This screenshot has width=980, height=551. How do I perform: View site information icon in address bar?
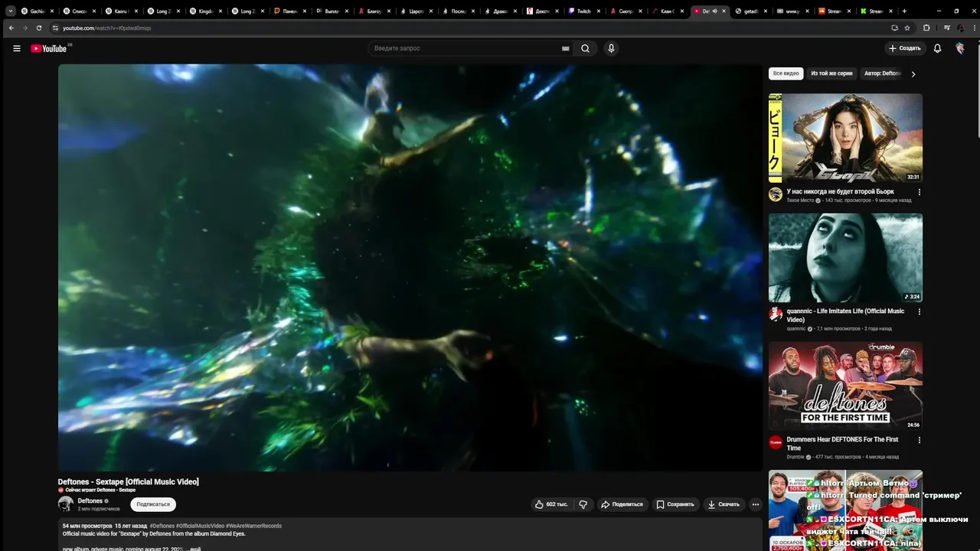[55, 28]
